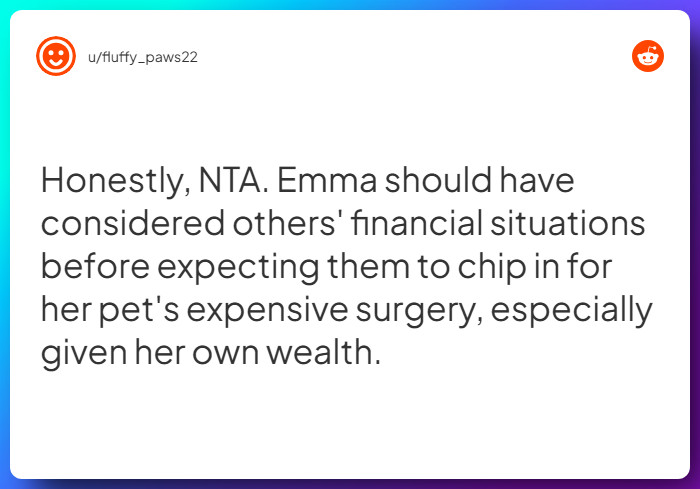
Task: Click the word "given" on last line
Action: [x=76, y=354]
